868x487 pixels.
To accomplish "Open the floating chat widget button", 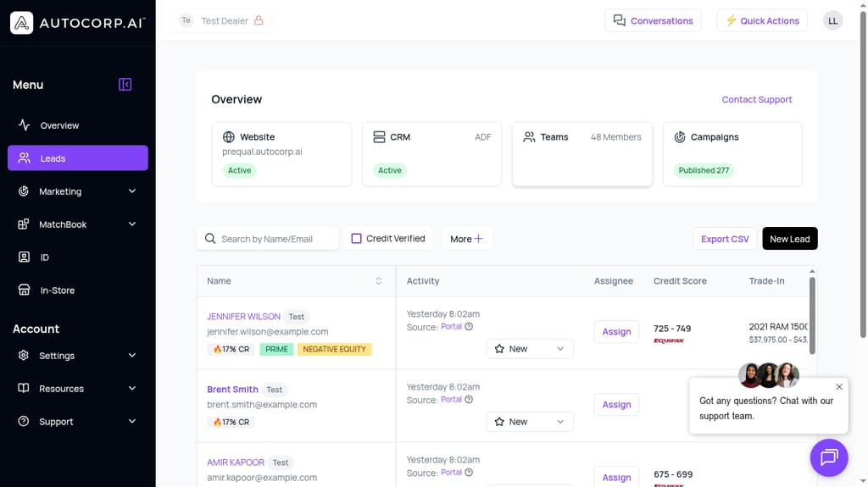I will [x=829, y=457].
